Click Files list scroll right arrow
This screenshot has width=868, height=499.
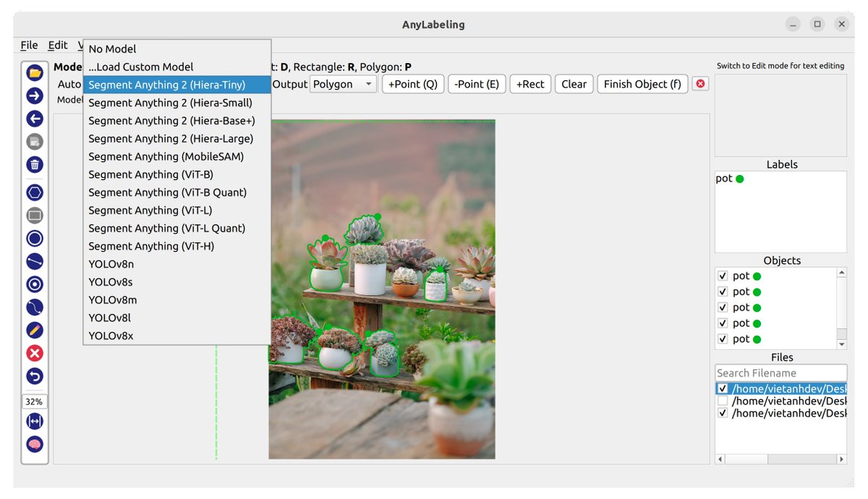[841, 459]
